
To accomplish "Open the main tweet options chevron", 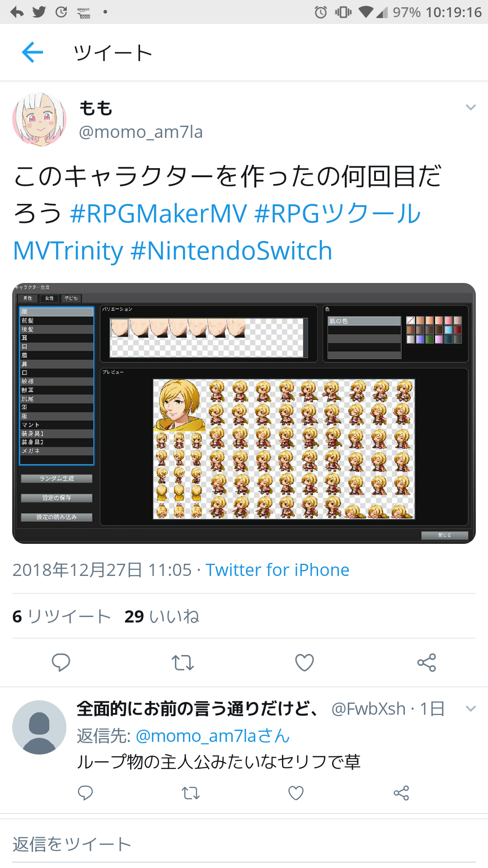I will pos(471,108).
